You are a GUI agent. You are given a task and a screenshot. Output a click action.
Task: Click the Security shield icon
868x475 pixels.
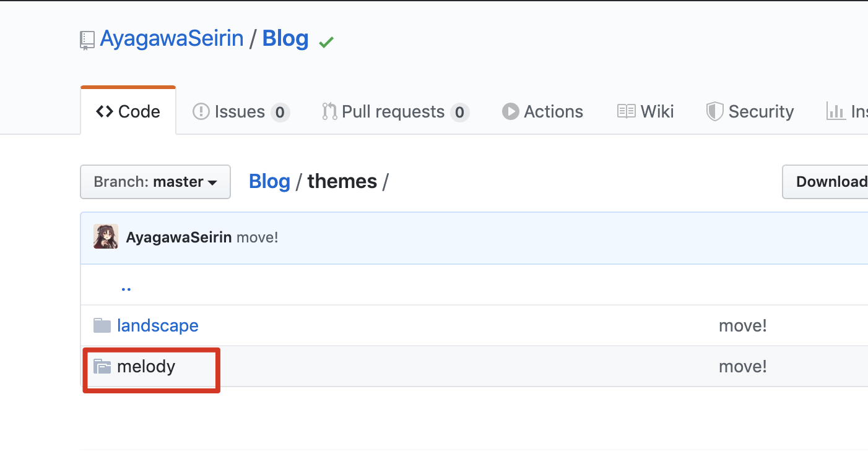(715, 111)
